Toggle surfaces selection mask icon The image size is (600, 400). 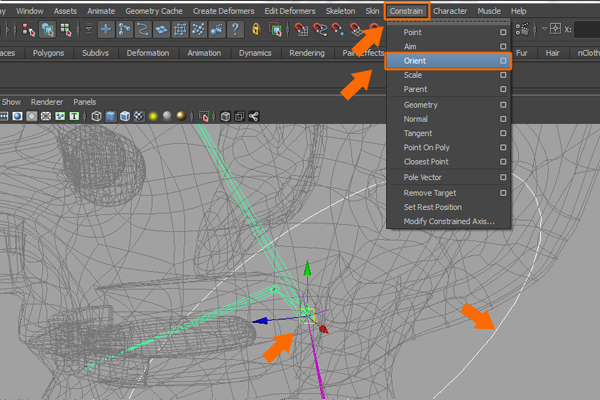tap(161, 29)
